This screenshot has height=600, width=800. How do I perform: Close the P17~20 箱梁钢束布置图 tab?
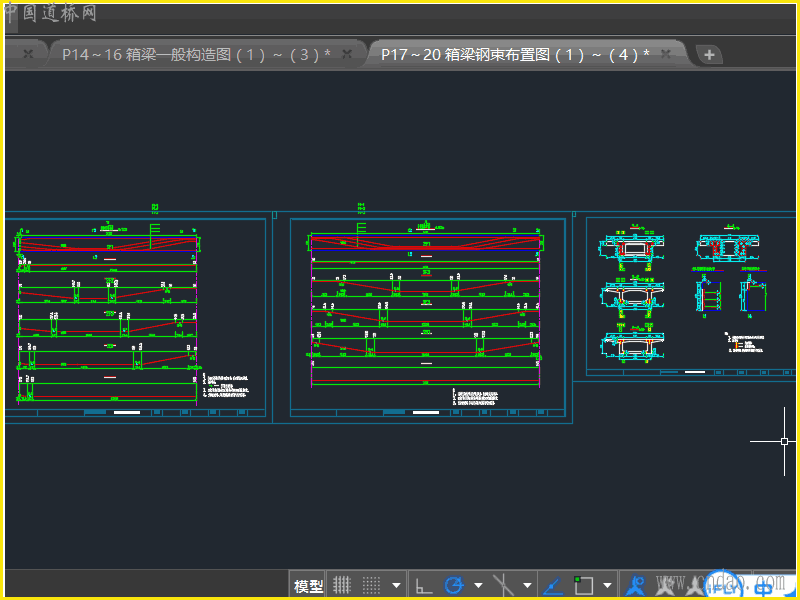(665, 53)
